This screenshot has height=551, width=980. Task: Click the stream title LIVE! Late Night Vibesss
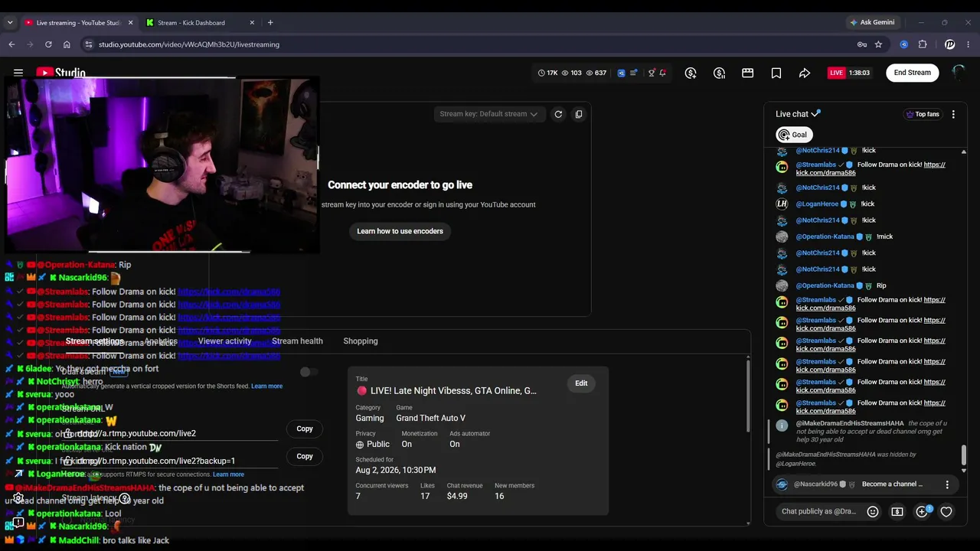(x=447, y=391)
